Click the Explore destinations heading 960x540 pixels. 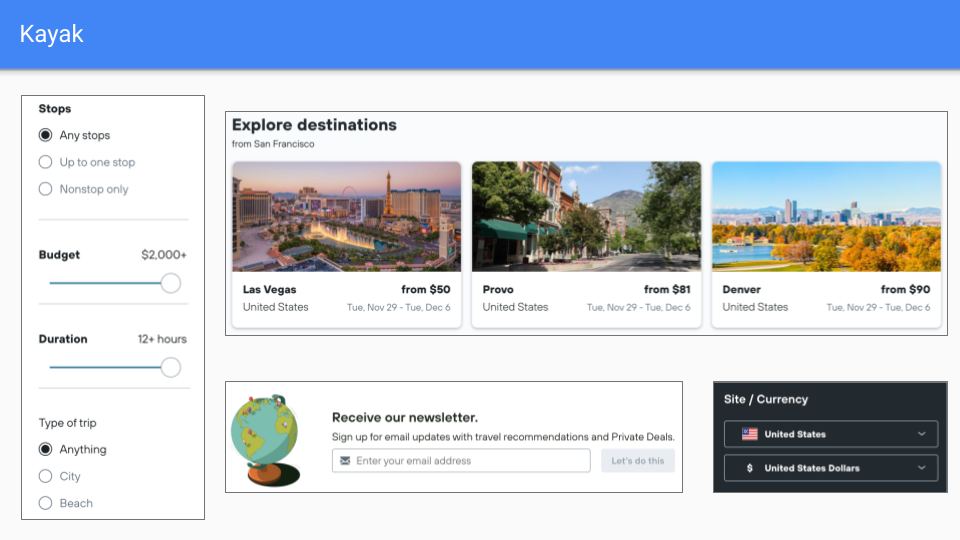[314, 125]
